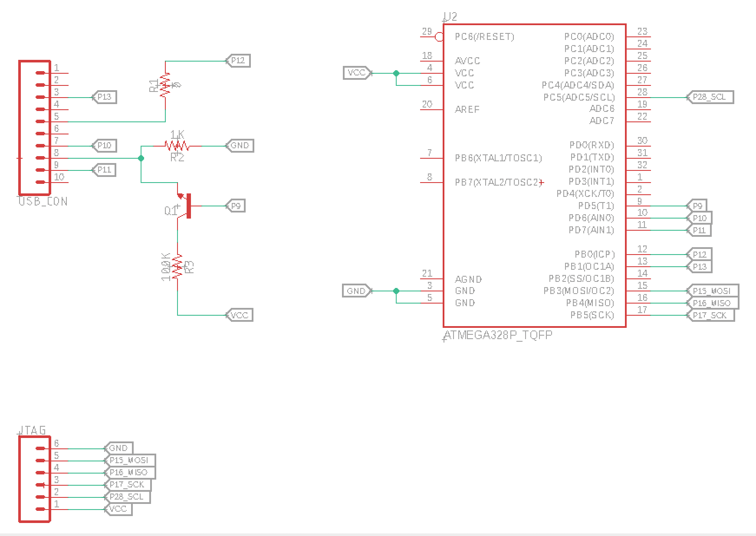Screen dimensions: 756x536
Task: Click the P10 net label on USB_CON pin 7
Action: click(104, 146)
